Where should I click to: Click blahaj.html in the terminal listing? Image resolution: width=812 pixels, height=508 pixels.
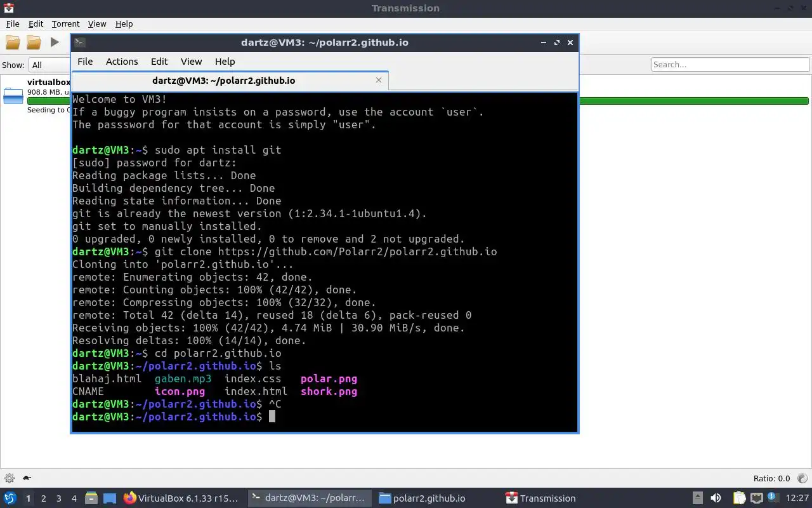point(107,378)
